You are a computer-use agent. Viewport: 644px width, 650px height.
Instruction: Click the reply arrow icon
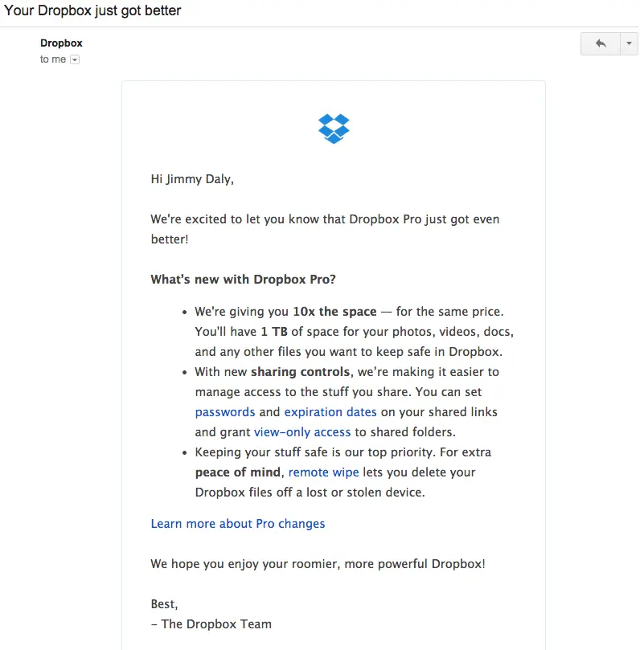602,43
